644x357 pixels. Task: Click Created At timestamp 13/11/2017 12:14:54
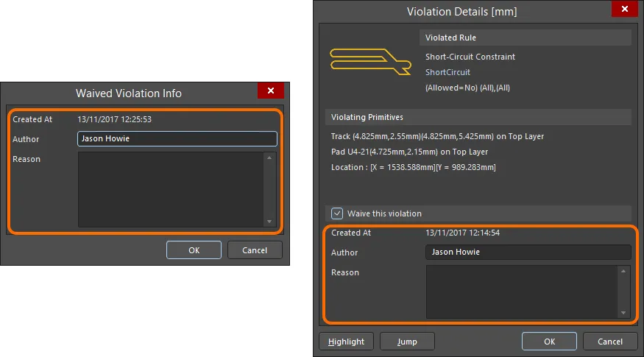coord(462,233)
